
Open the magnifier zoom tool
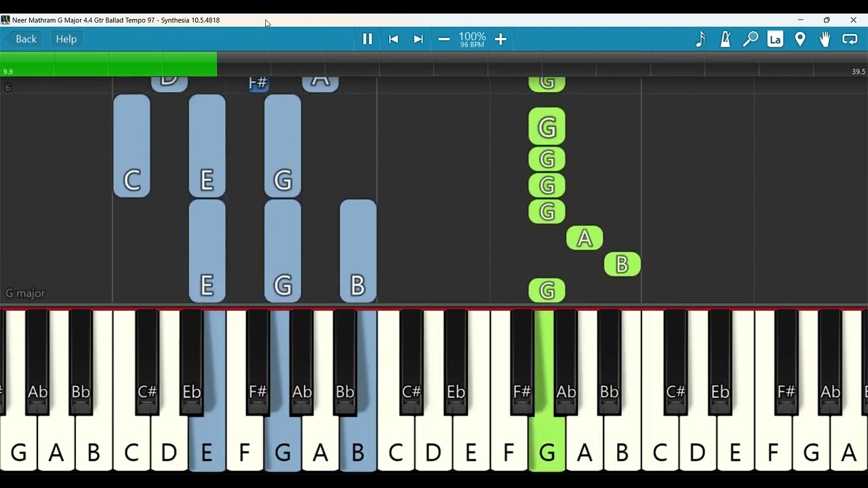[750, 39]
